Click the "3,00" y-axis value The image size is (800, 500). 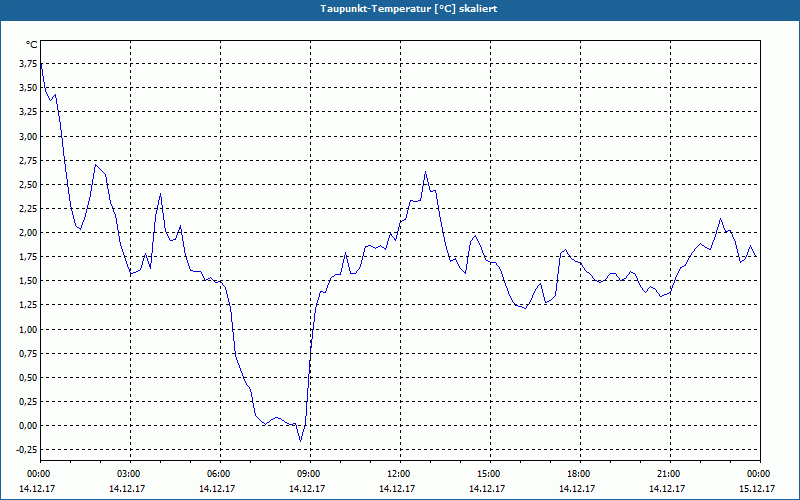(29, 136)
